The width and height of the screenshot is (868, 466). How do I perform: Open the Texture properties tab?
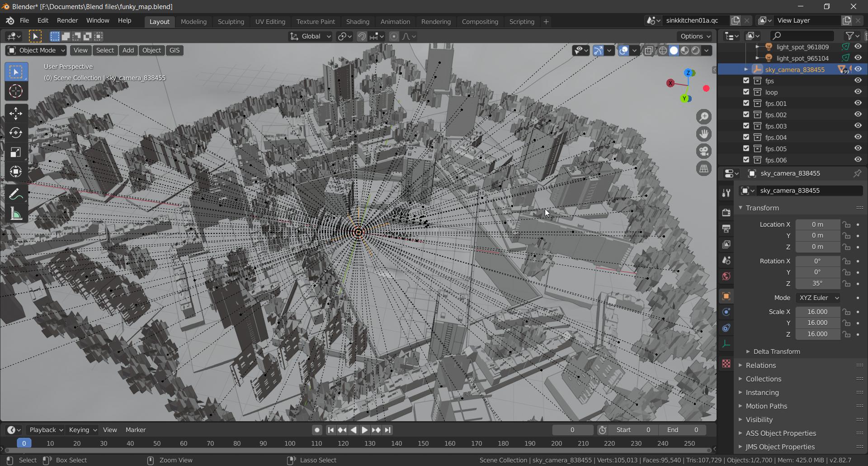click(726, 364)
